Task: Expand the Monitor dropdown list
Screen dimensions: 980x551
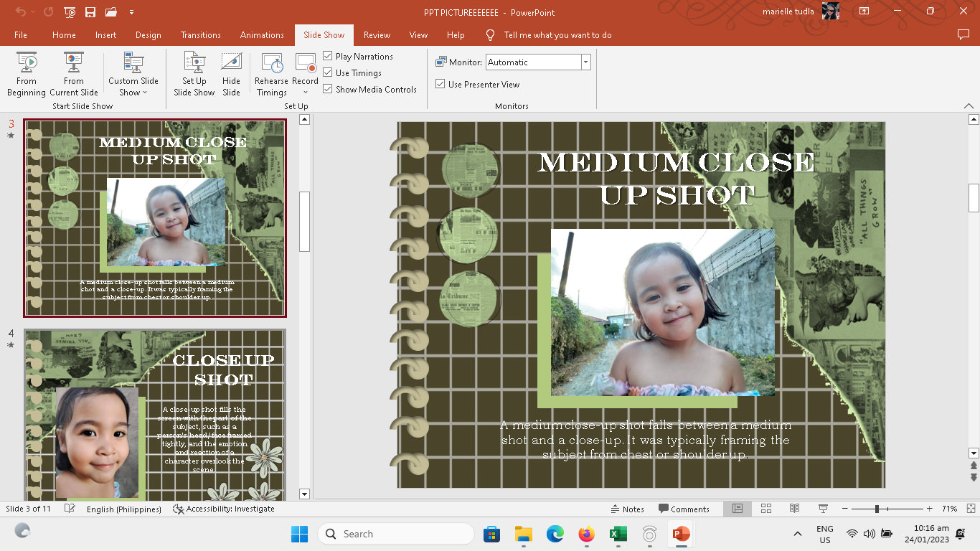Action: (585, 62)
